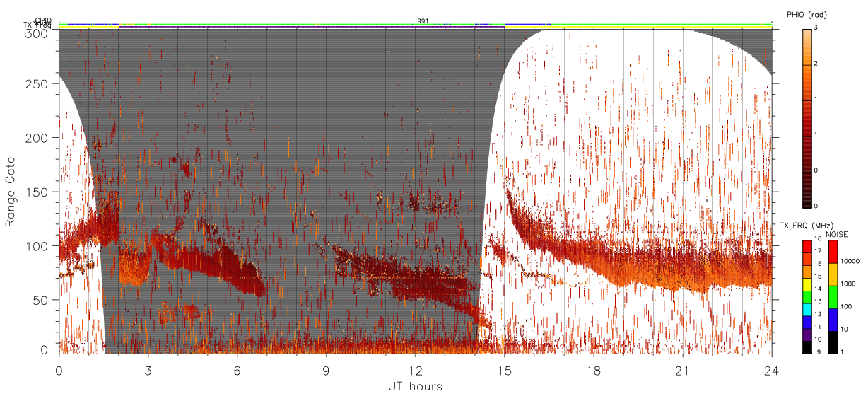Click x-axis tick label 9 UT hours

tap(327, 371)
